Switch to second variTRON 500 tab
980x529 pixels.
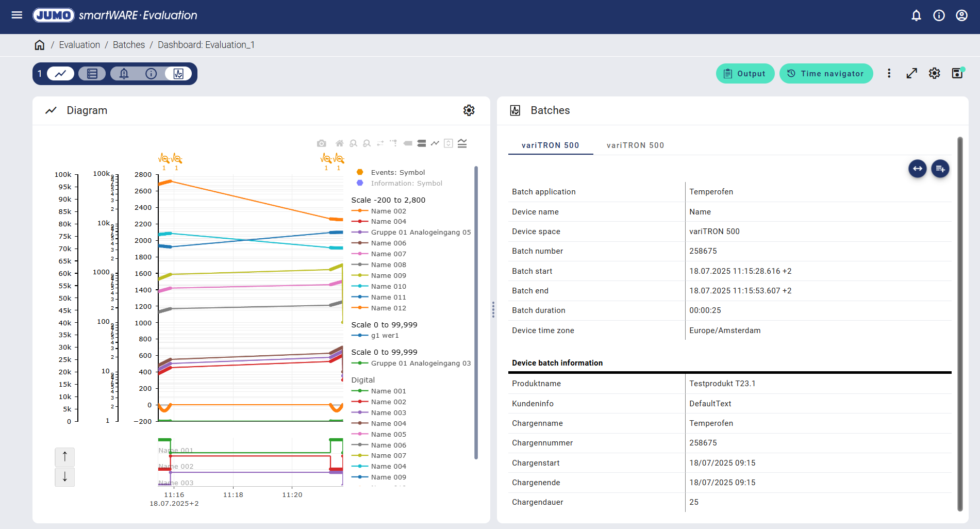click(635, 145)
